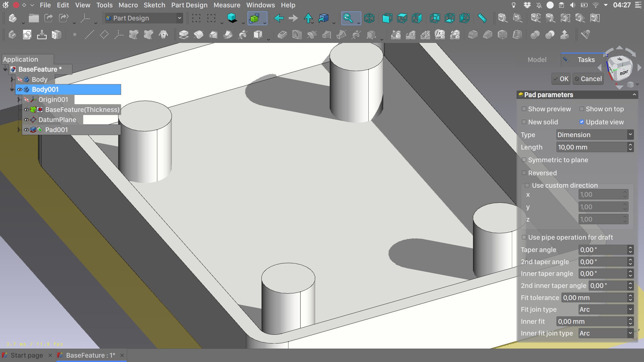The height and width of the screenshot is (362, 644).
Task: Switch to the Start page tab
Action: 26,355
